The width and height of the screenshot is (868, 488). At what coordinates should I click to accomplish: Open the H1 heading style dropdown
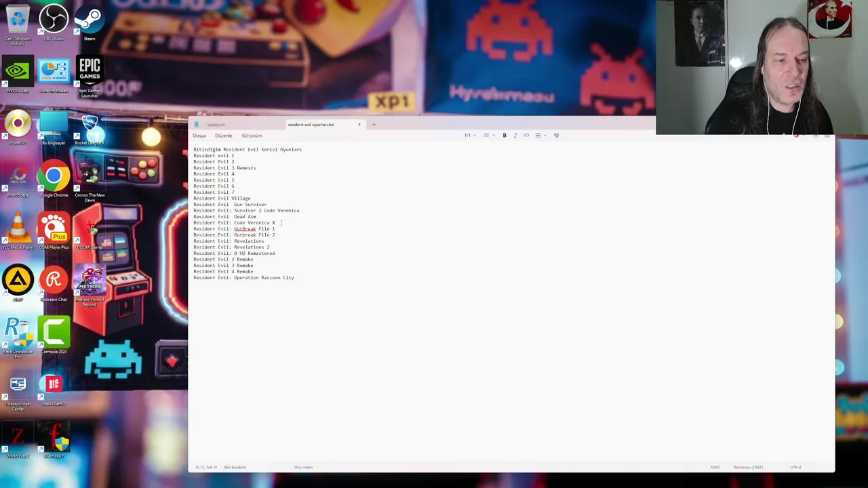(469, 136)
